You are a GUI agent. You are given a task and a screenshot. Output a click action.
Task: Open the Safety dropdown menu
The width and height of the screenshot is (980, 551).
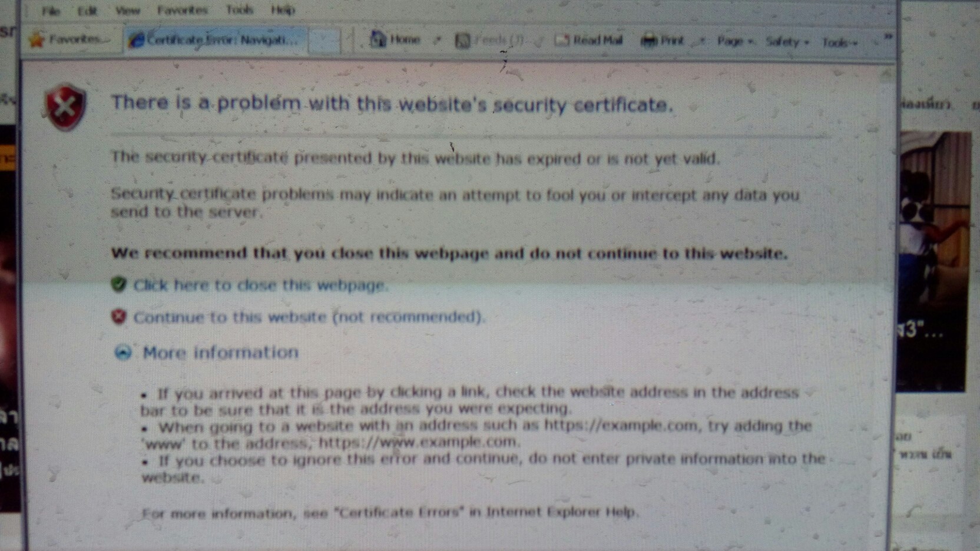point(787,42)
